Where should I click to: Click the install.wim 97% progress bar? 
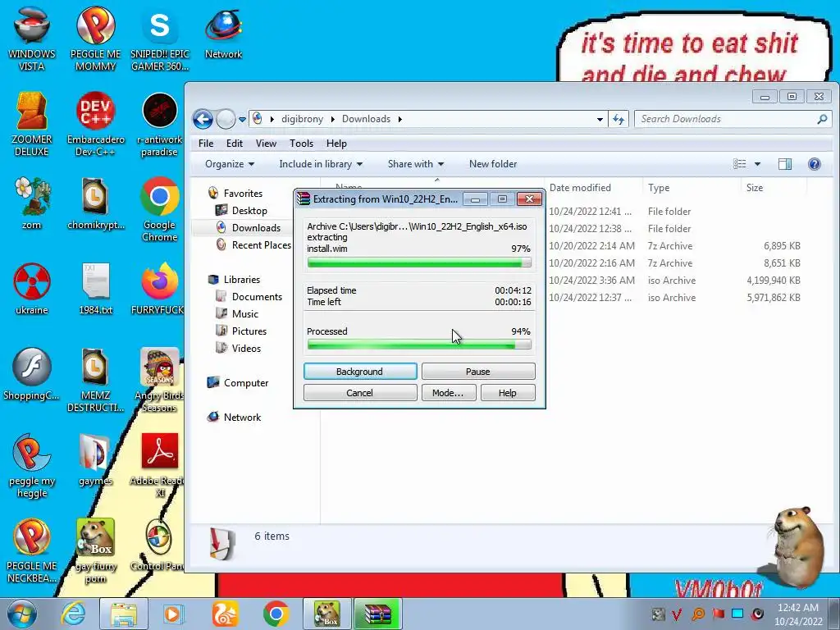pos(419,262)
